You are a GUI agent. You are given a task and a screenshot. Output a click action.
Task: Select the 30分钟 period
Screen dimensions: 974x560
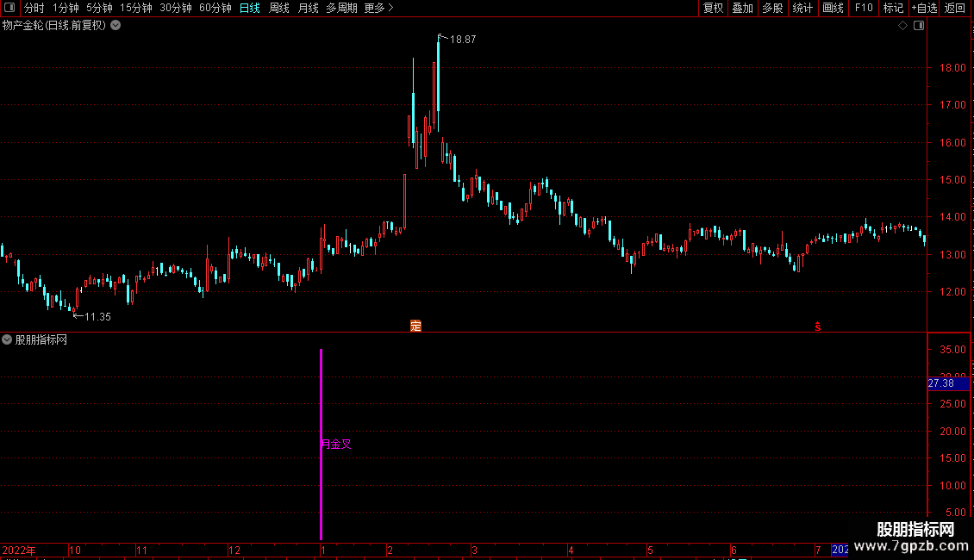pos(176,8)
